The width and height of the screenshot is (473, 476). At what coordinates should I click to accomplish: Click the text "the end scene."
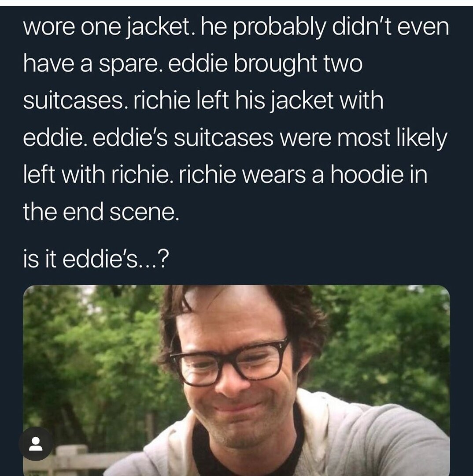pos(101,212)
